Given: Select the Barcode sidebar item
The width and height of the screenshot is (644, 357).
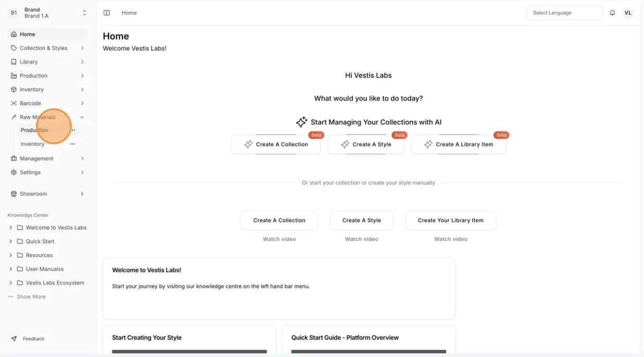Looking at the screenshot, I should tap(47, 103).
